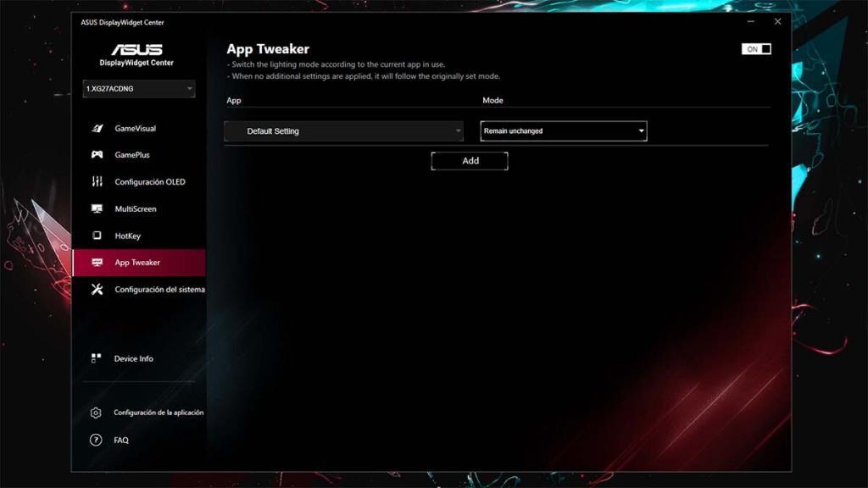
Task: Click the App Tweaker sidebar icon
Action: click(97, 263)
